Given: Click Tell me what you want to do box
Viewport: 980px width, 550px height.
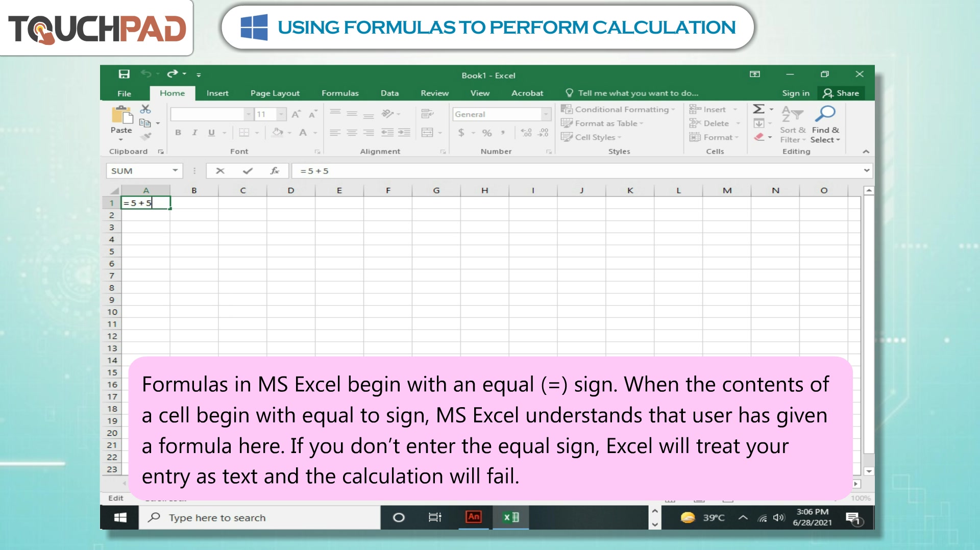Looking at the screenshot, I should coord(632,93).
